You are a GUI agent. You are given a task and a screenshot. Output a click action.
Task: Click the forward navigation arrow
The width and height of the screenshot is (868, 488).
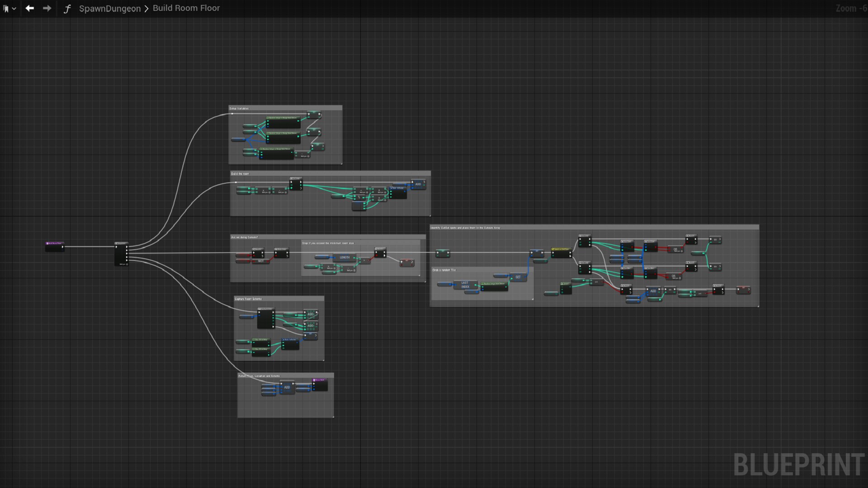47,8
